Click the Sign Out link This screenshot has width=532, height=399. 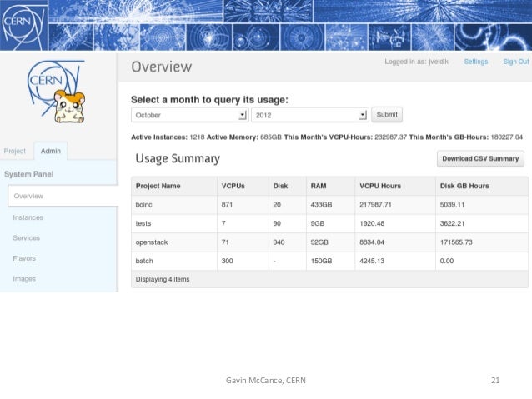coord(515,62)
